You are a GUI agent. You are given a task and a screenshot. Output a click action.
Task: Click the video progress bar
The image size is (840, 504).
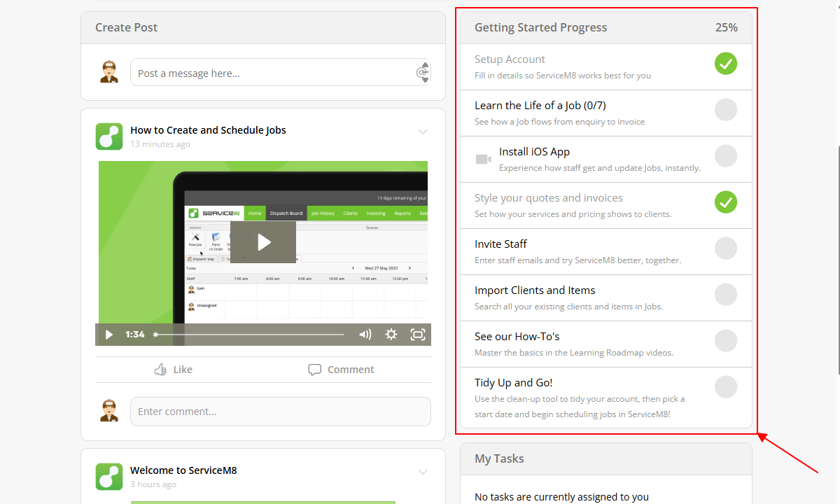[249, 335]
